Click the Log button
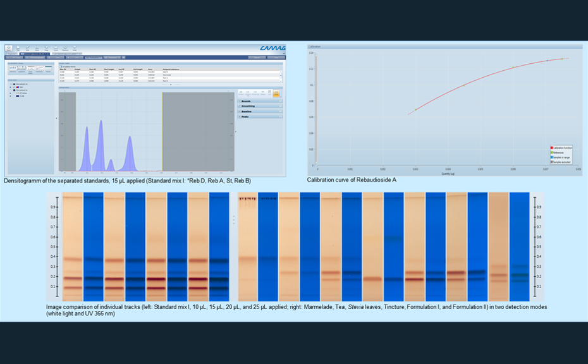Screen dimensions: 588x364 pos(276,58)
